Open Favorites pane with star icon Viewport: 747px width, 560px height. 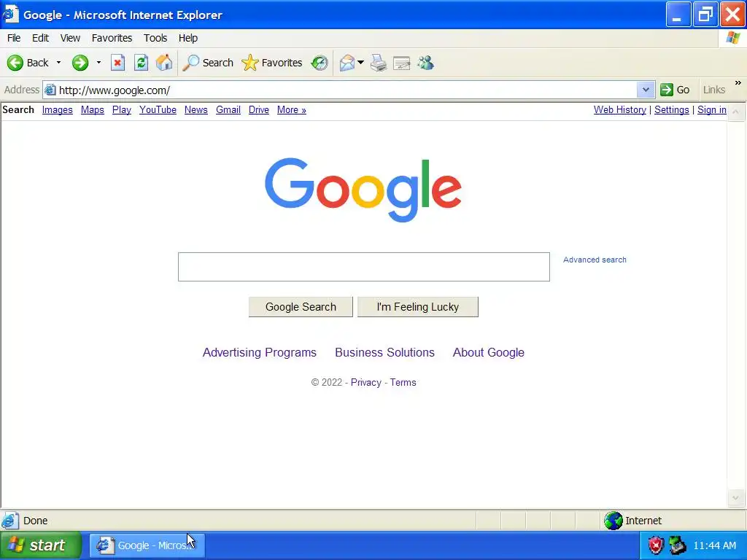[272, 63]
